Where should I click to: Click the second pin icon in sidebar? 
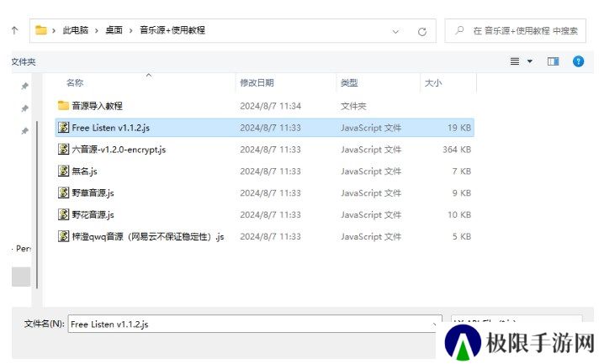(x=24, y=108)
